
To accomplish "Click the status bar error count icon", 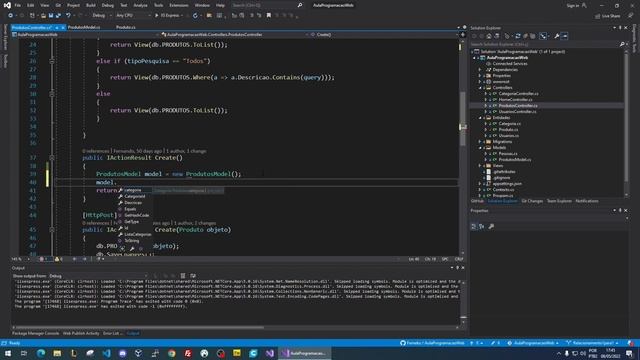I will tap(42, 259).
